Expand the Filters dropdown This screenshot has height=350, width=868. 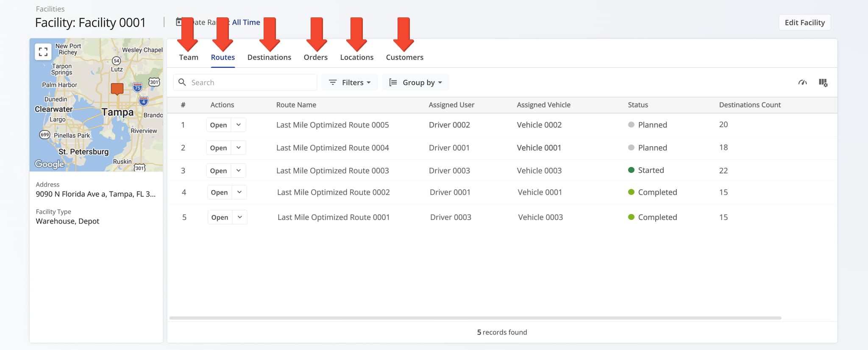click(350, 83)
